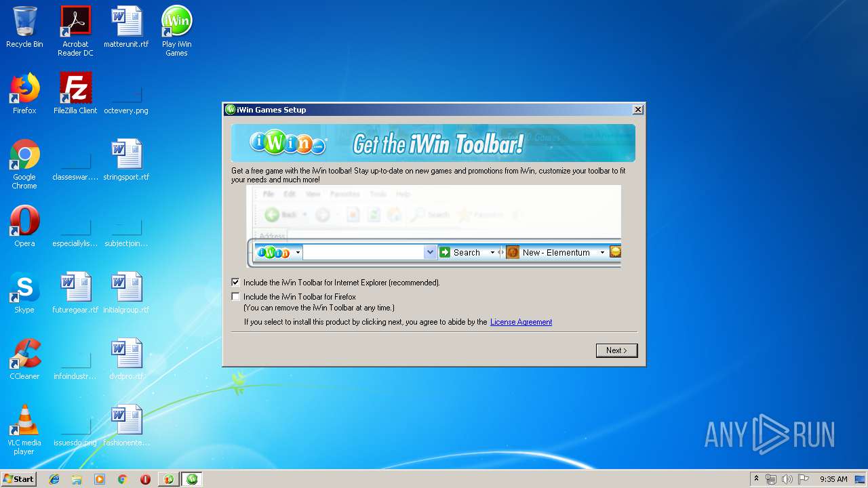Open Windows Explorer folder in taskbar
Viewport: 868px width, 488px height.
pyautogui.click(x=77, y=479)
